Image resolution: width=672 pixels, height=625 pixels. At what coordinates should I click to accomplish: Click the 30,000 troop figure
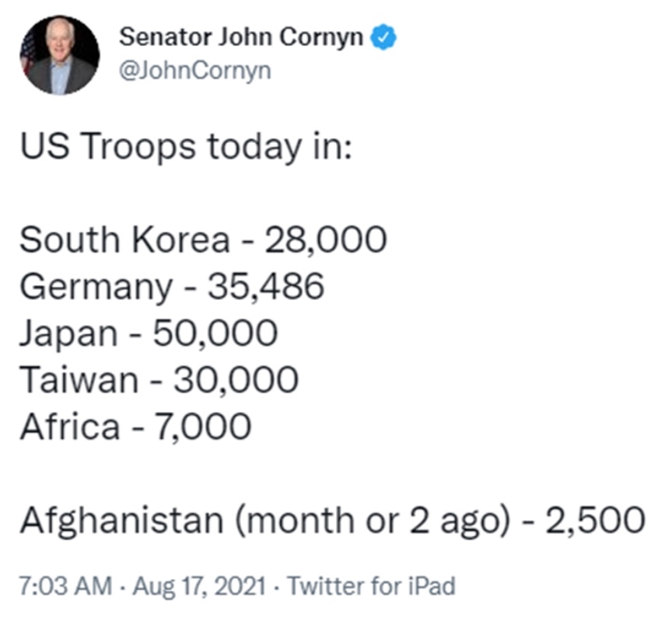(x=236, y=380)
